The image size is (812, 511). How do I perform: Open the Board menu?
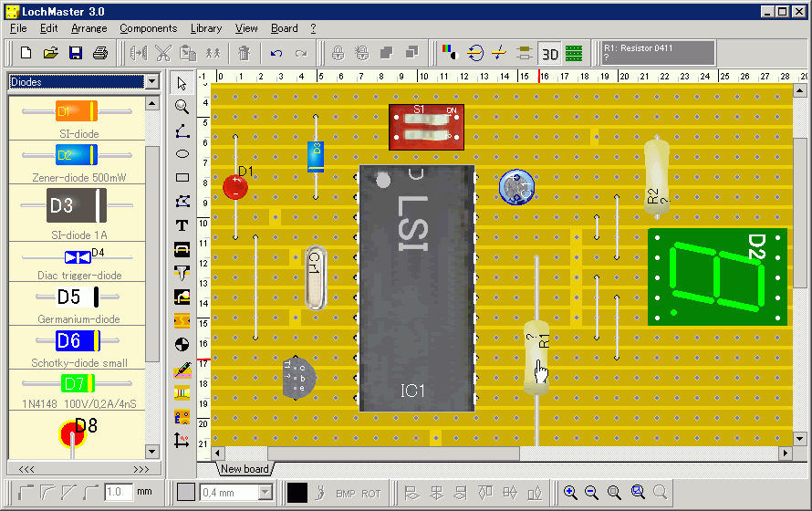coord(285,28)
